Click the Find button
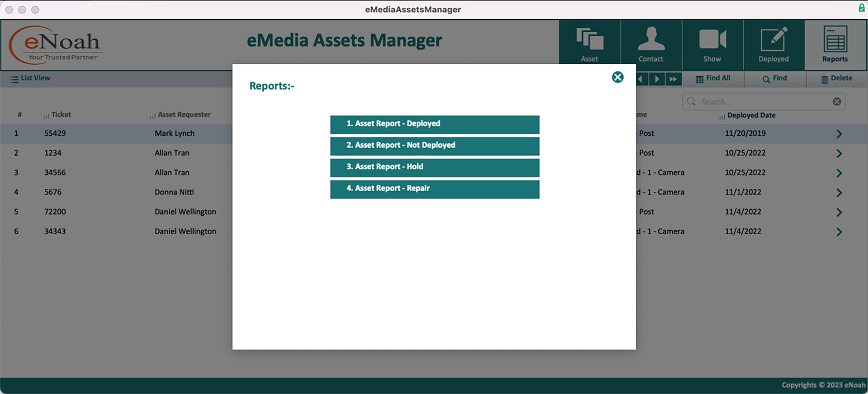This screenshot has height=394, width=868. (775, 78)
